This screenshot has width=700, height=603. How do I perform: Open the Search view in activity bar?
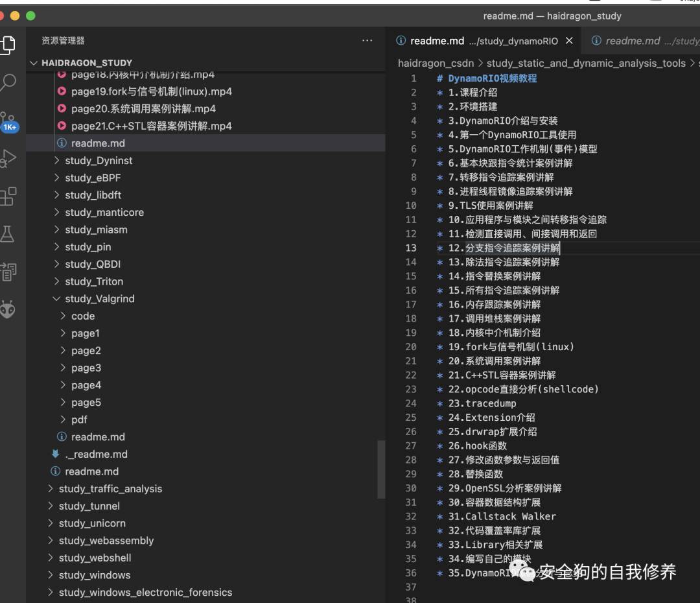pos(8,82)
